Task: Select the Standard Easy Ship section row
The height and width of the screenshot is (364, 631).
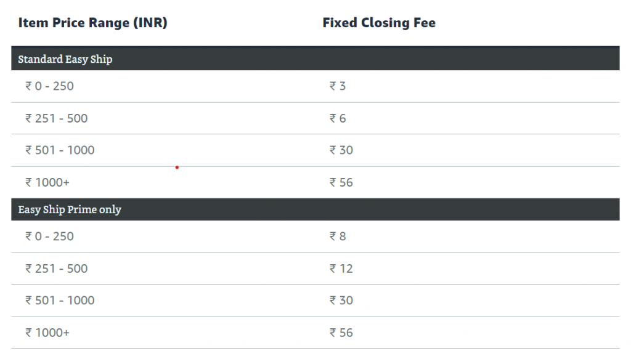Action: pyautogui.click(x=65, y=60)
